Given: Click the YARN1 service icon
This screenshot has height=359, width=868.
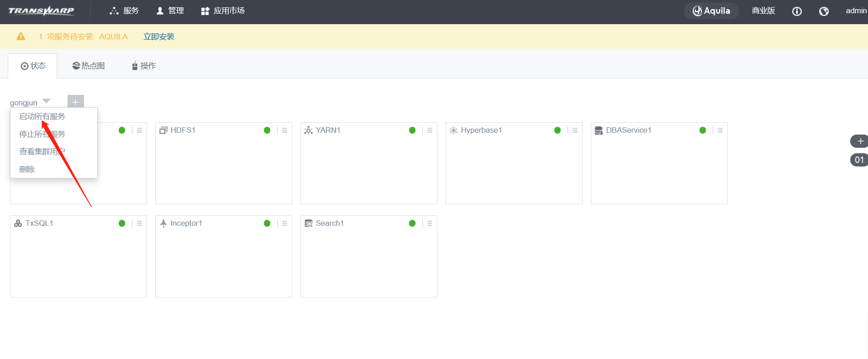Looking at the screenshot, I should (x=308, y=130).
